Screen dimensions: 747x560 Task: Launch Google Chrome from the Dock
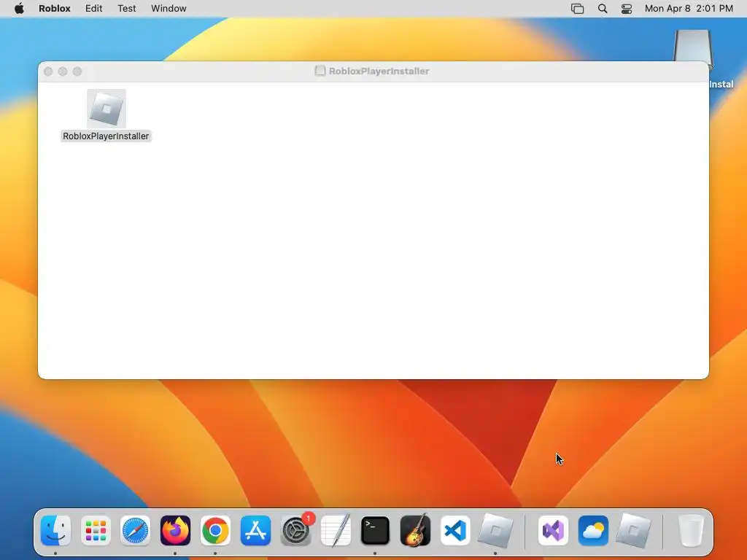pos(215,531)
